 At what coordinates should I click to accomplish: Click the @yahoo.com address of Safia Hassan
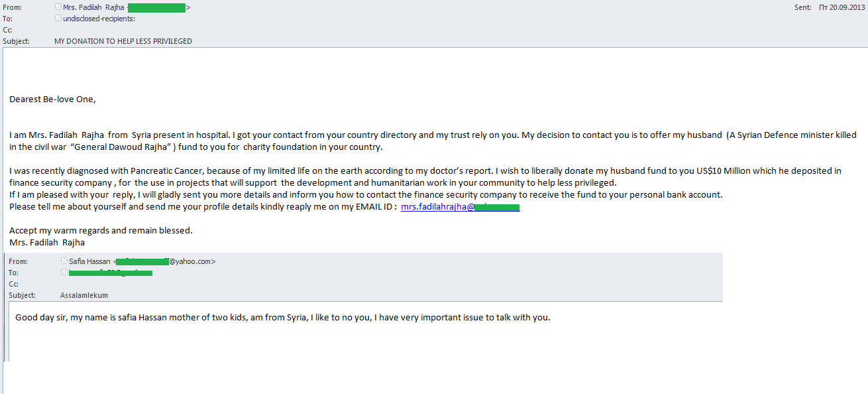[191, 261]
